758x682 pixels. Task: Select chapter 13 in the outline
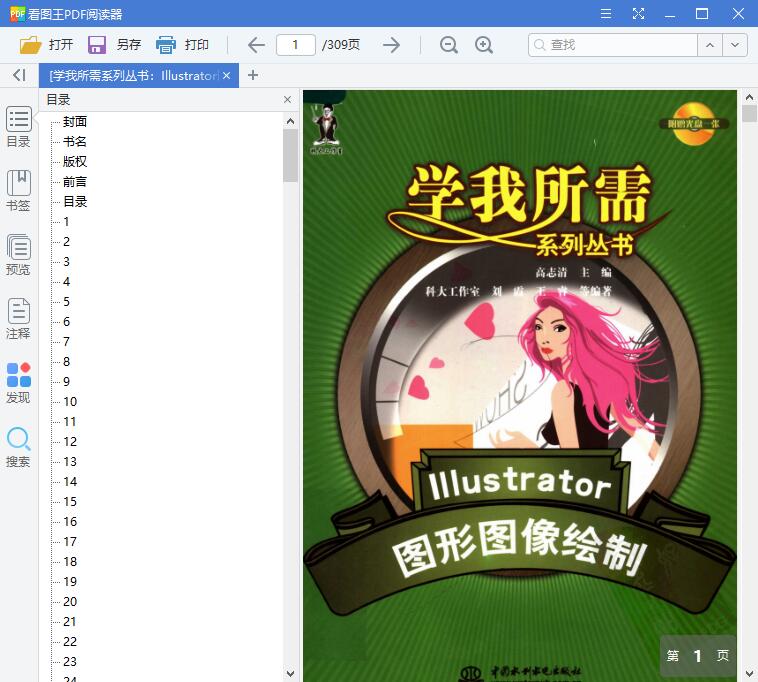click(x=70, y=462)
